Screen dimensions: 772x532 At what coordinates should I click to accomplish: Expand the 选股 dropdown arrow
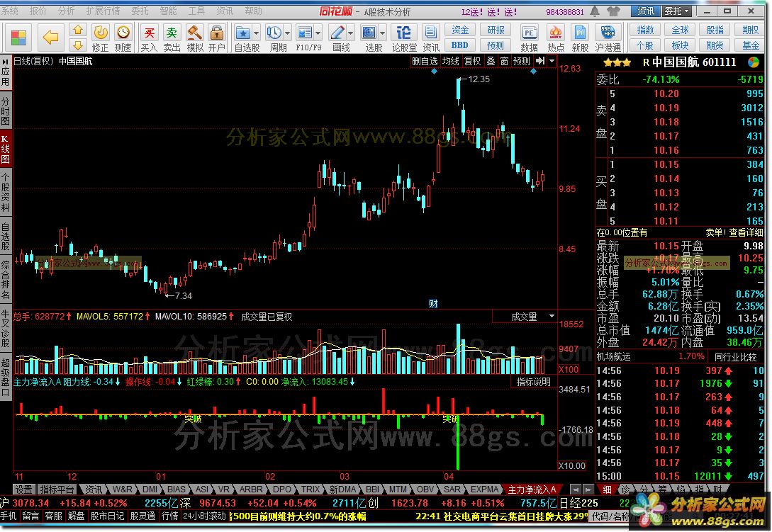click(382, 33)
